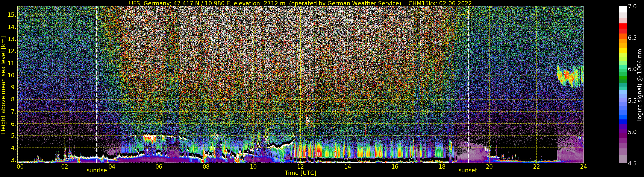Click the "sunset" label below the axis
Image resolution: width=644 pixels, height=177 pixels.
pyautogui.click(x=468, y=171)
